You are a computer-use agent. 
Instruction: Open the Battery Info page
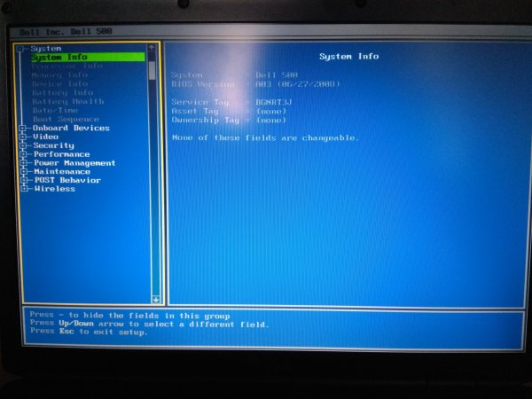(x=62, y=92)
